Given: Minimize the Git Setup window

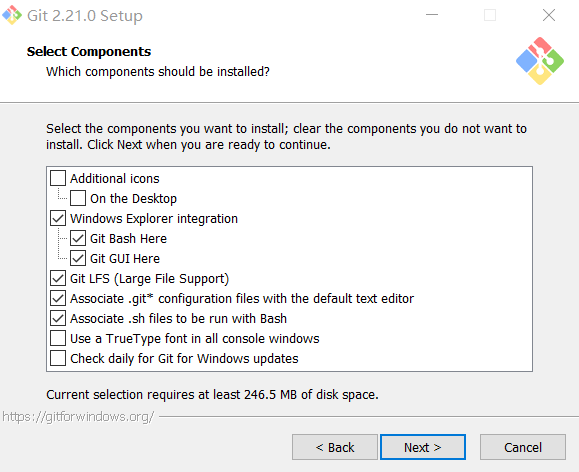Looking at the screenshot, I should tap(432, 15).
